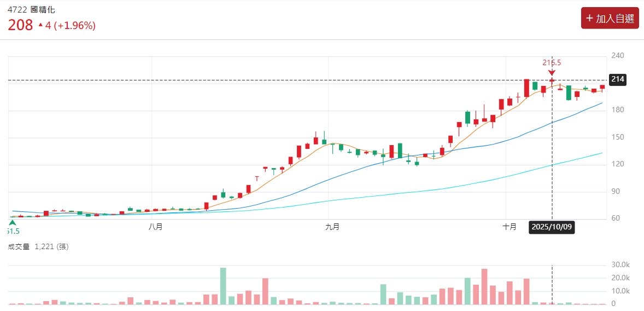The width and height of the screenshot is (644, 311).
Task: Click the plus icon in 加入自選
Action: click(589, 18)
